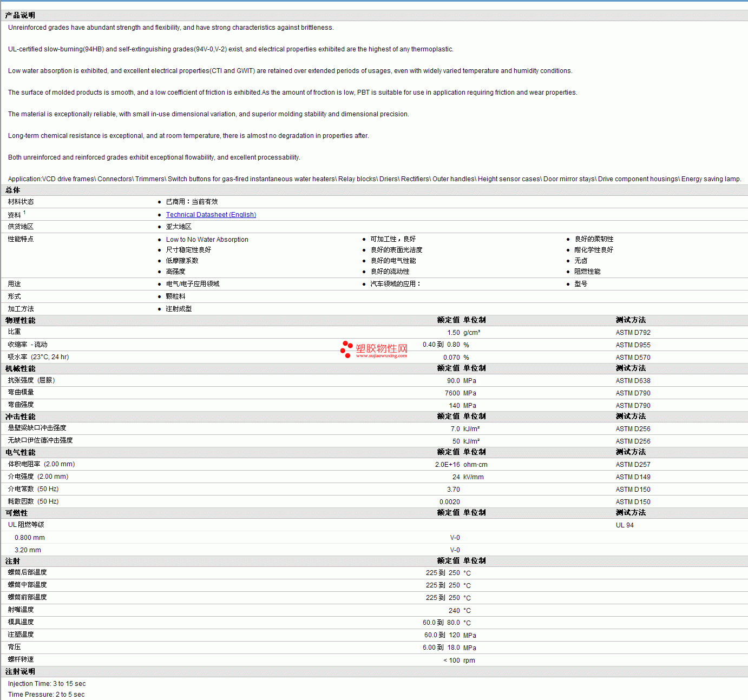Viewport: 748px width, 700px height.
Task: Select the V-0 rating for 0.800 mm
Action: [455, 538]
